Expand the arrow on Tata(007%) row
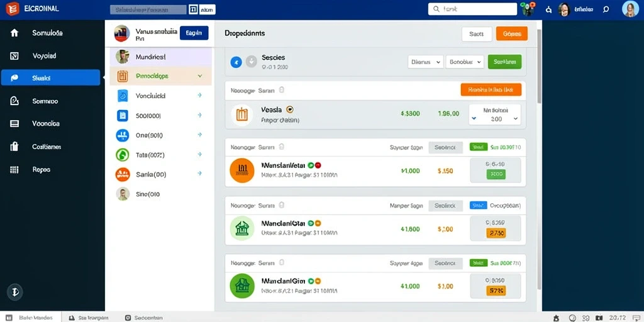 (199, 155)
